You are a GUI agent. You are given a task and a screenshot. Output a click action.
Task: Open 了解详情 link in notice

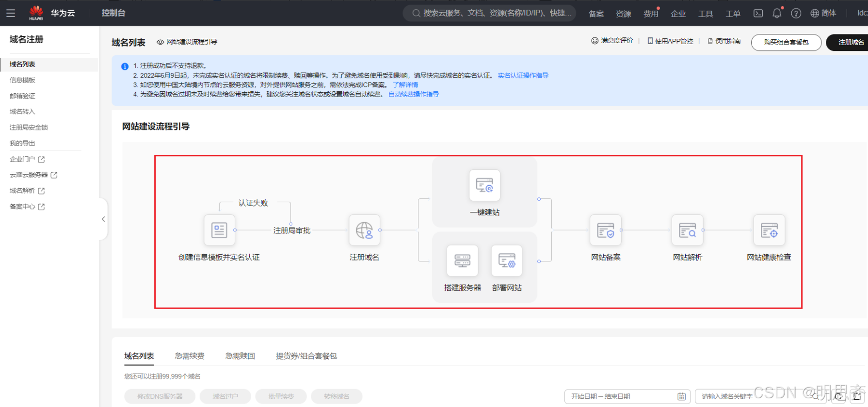(x=405, y=85)
